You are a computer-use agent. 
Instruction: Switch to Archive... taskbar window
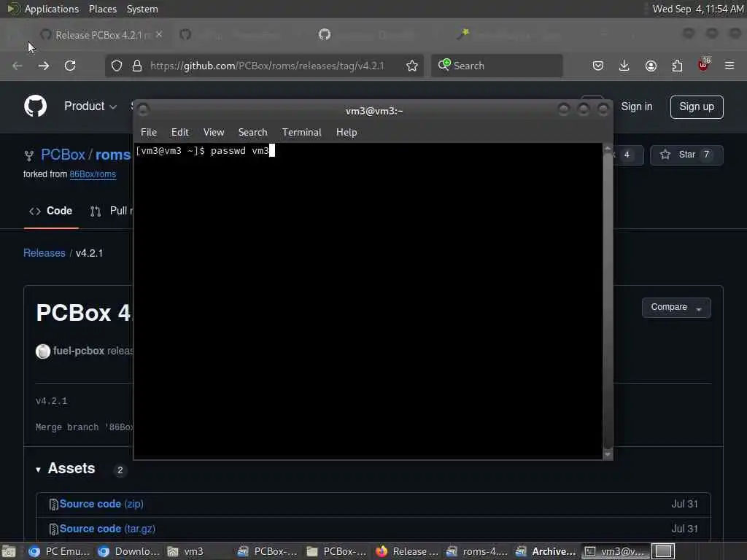(x=546, y=551)
